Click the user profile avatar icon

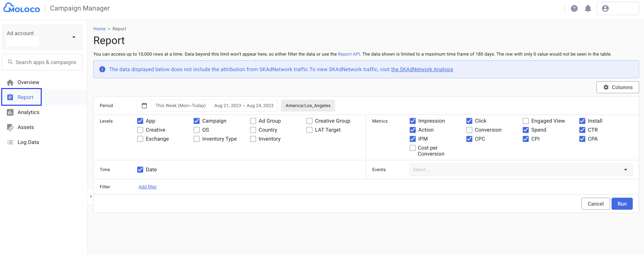605,8
